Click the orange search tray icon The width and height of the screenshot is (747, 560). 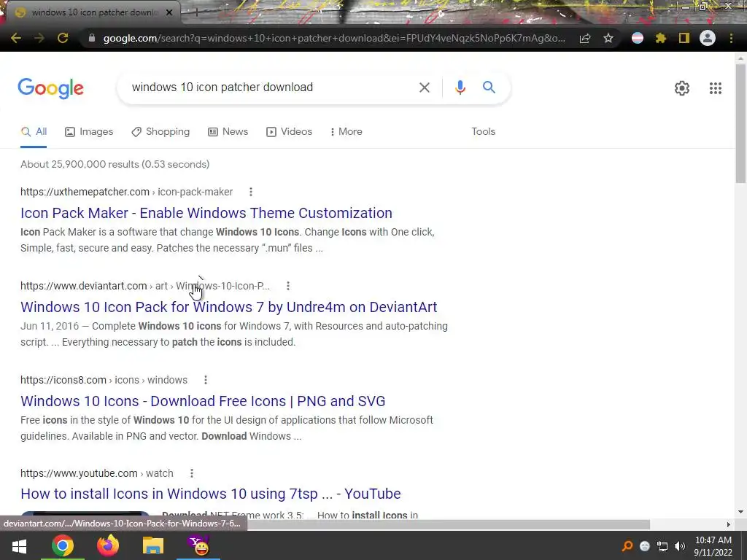click(627, 546)
